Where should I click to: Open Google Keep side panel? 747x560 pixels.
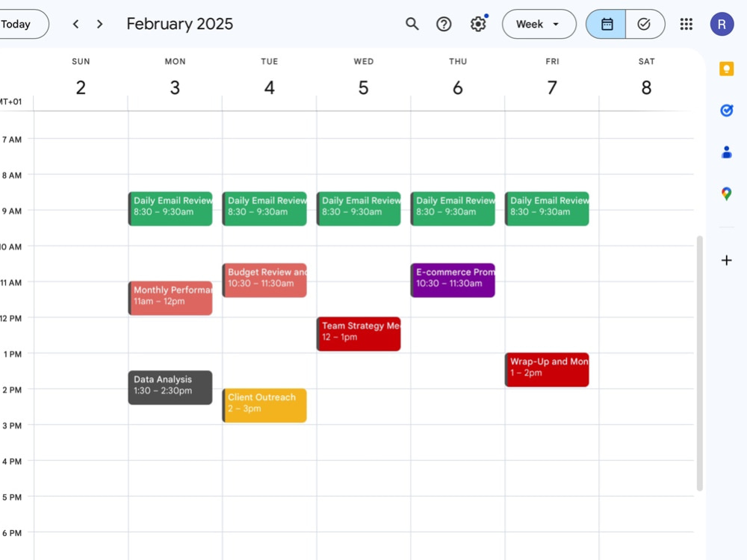[727, 69]
